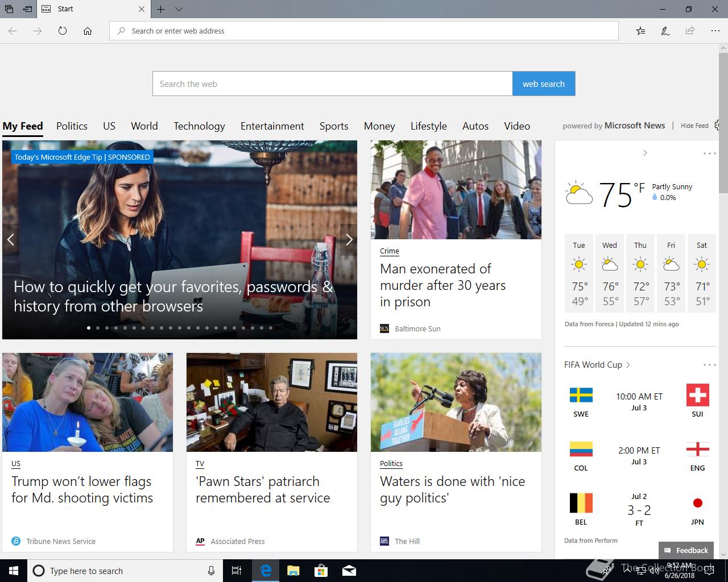
Task: Switch to the Politics tab
Action: [x=72, y=126]
